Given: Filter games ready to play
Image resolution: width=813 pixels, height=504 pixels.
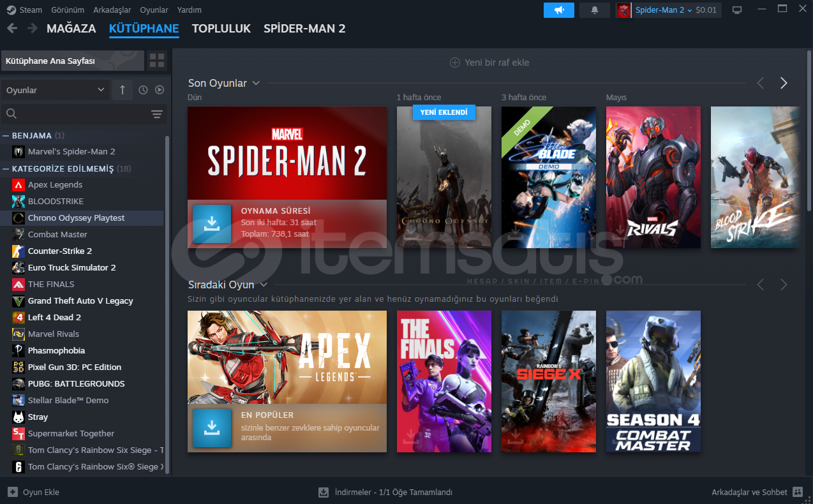Looking at the screenshot, I should (x=159, y=90).
